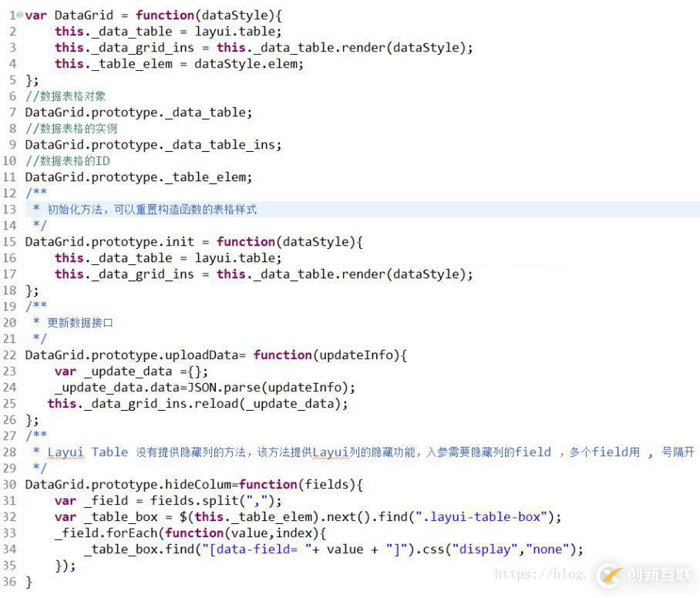The image size is (700, 598).
Task: Click the watermark logo icon
Action: [x=611, y=574]
